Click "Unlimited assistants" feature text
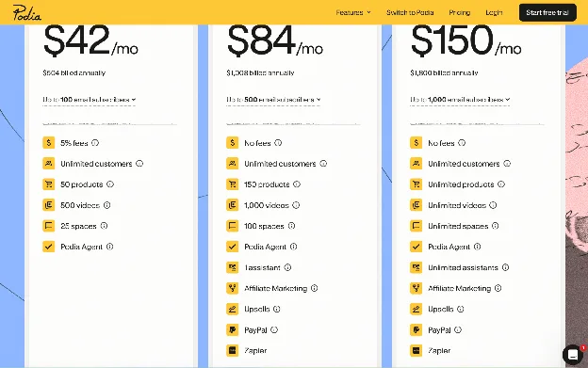Viewport: 588px width, 368px height. click(x=463, y=267)
